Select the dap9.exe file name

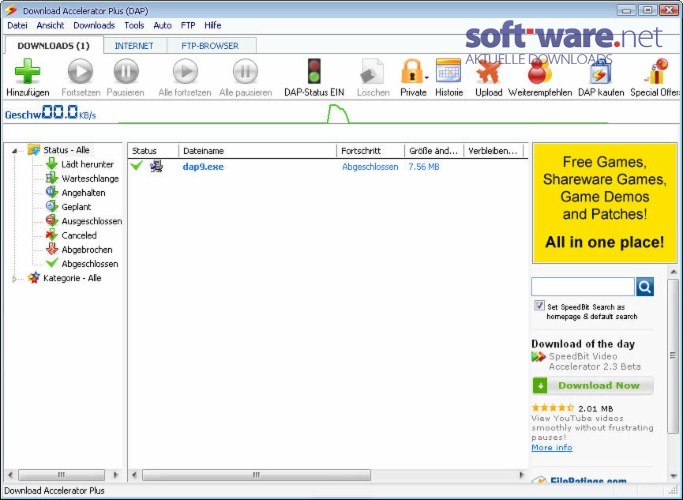(x=203, y=167)
